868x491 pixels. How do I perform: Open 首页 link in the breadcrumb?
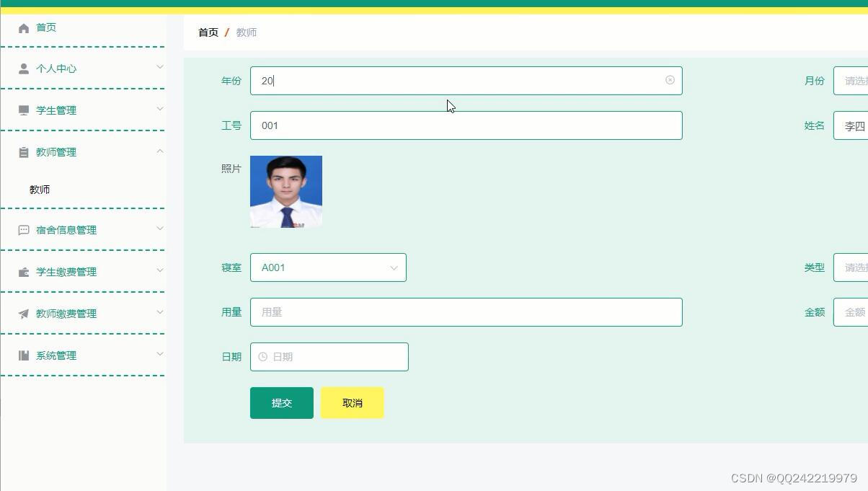(208, 32)
